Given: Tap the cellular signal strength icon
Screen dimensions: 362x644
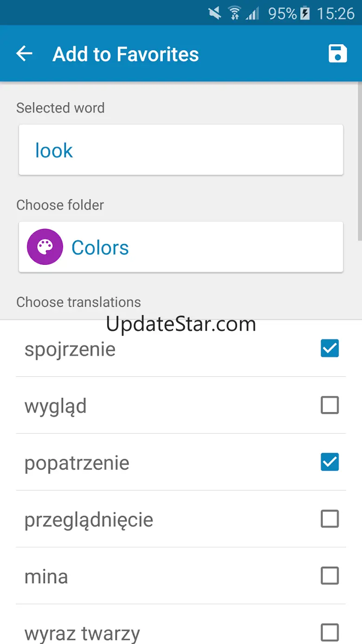Looking at the screenshot, I should (252, 13).
